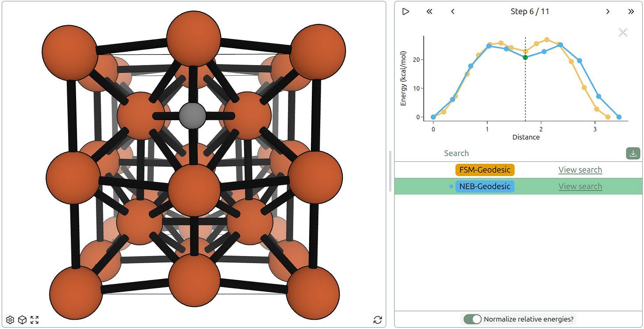This screenshot has height=329, width=644.
Task: Click the 'Step 6 / 11' indicator
Action: click(530, 11)
